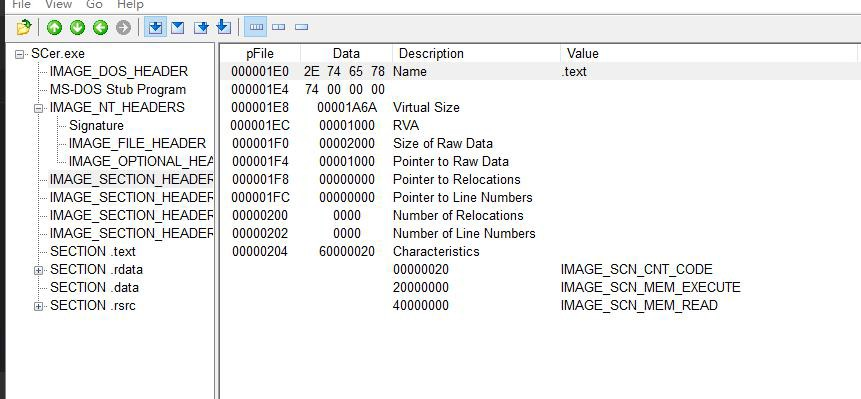Collapse the IMAGE_NT_HEADERS node

(38, 108)
